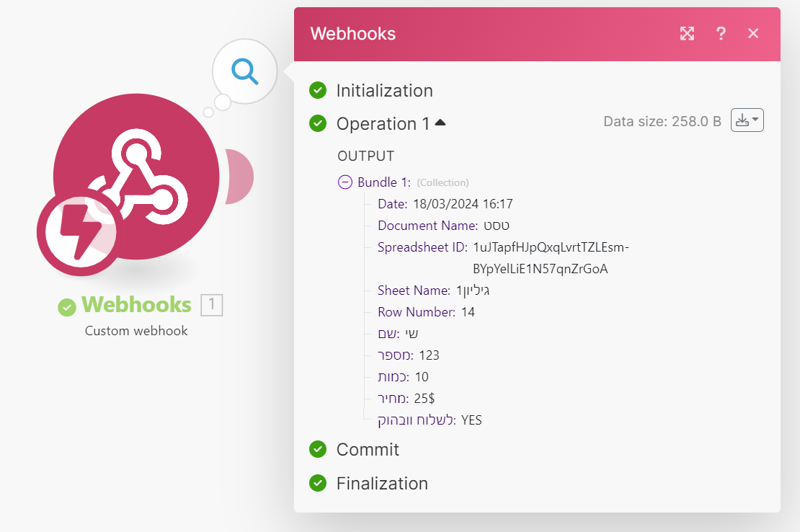
Task: Click the מספר value 123
Action: 429,355
